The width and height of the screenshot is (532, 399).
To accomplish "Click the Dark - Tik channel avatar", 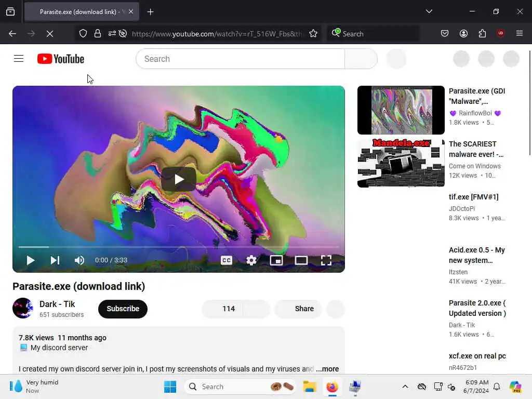I will point(23,308).
